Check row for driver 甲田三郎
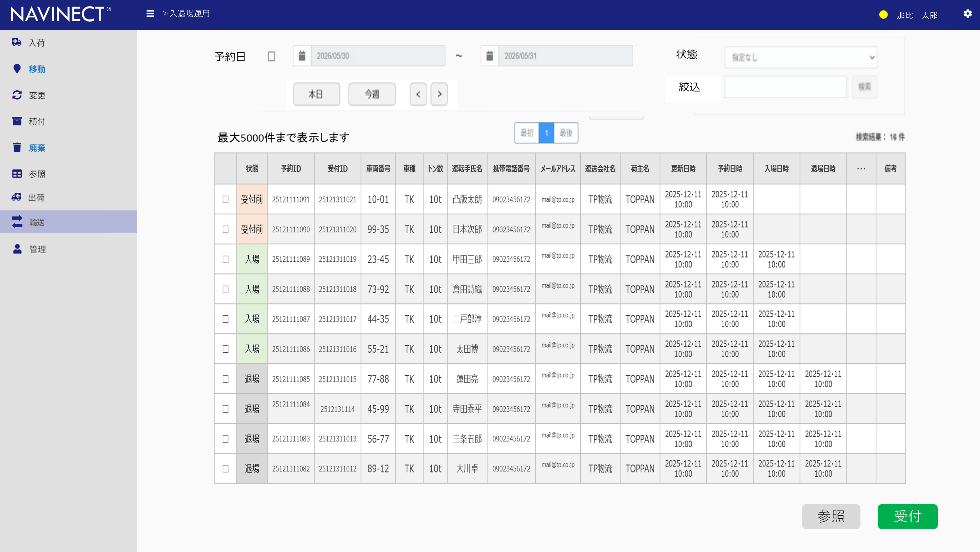980x552 pixels. (x=226, y=259)
